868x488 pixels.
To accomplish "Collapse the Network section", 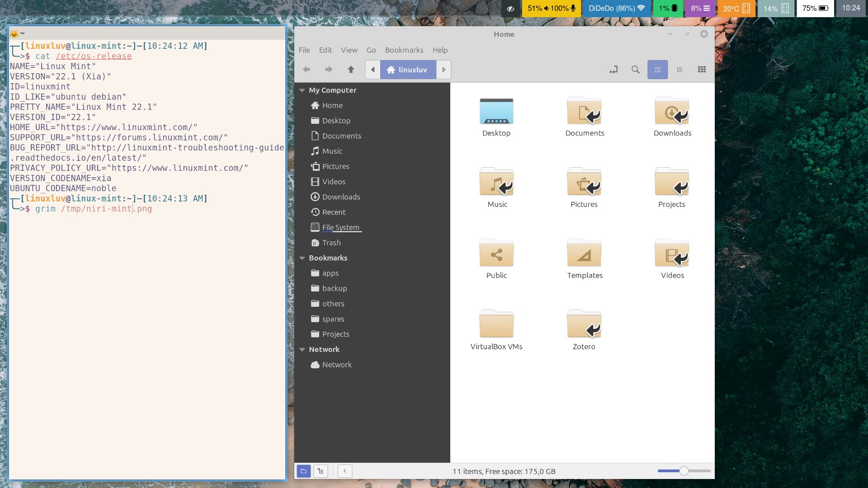I will [x=302, y=350].
